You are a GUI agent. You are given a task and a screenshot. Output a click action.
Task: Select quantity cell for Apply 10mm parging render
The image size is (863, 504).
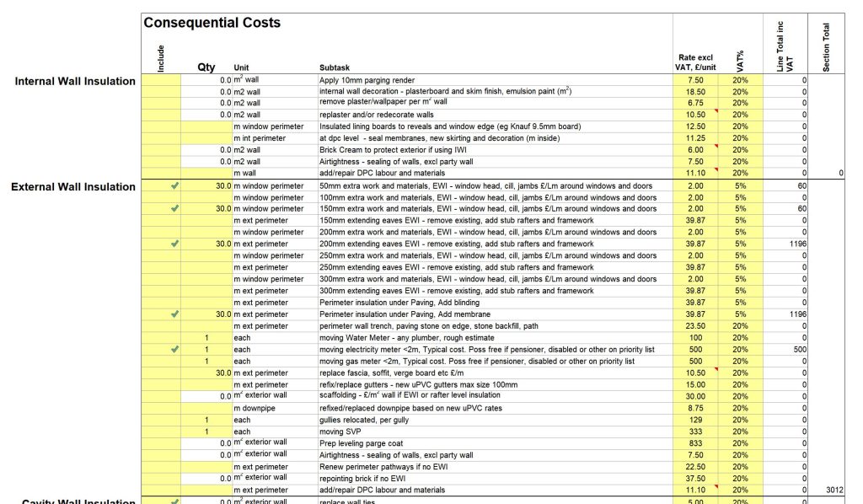coord(206,80)
